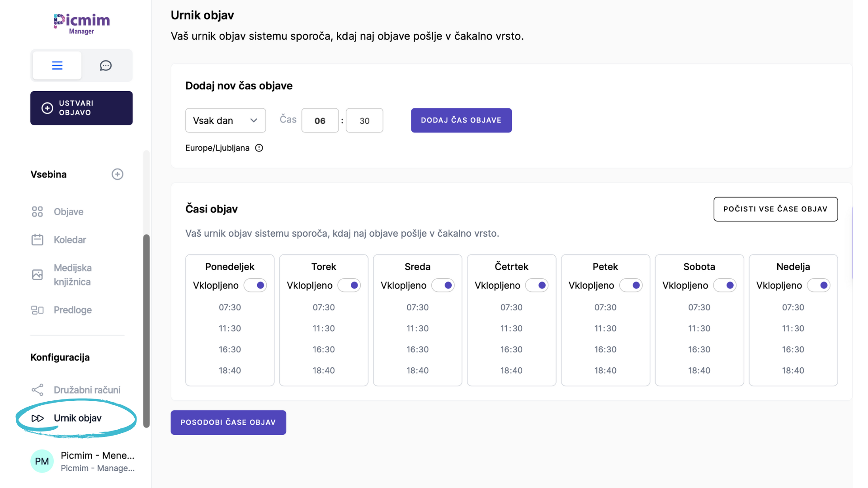Switch to the chat bubble icon
This screenshot has height=488, width=868.
[106, 66]
